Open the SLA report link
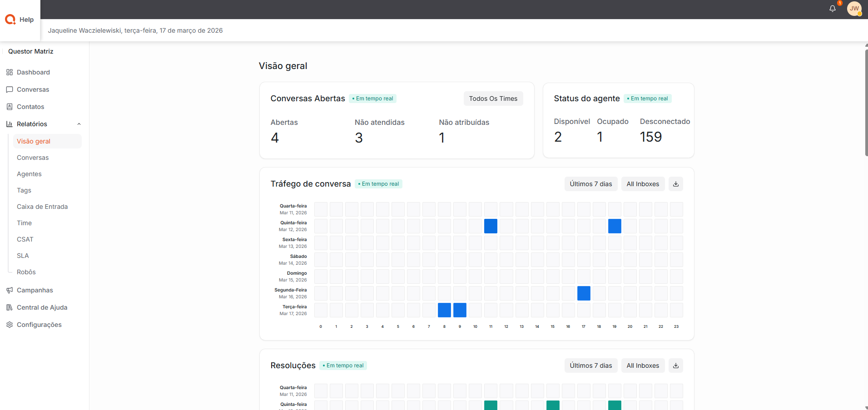 point(23,256)
